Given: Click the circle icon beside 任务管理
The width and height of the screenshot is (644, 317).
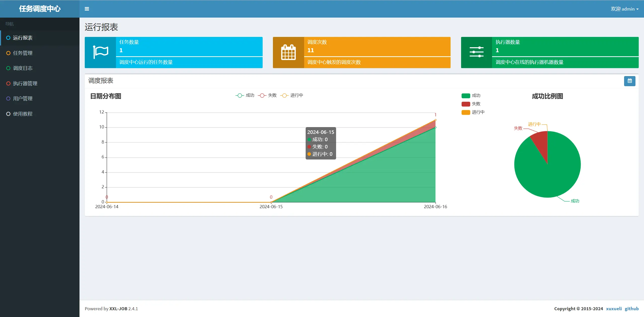Looking at the screenshot, I should (8, 53).
